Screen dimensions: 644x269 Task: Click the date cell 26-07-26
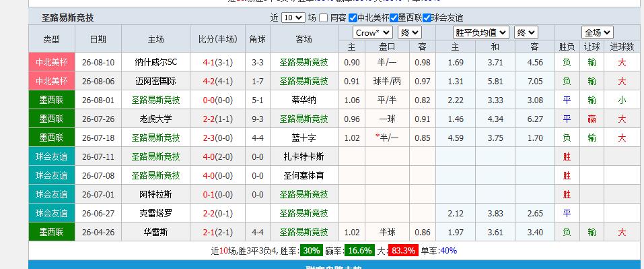tap(98, 119)
